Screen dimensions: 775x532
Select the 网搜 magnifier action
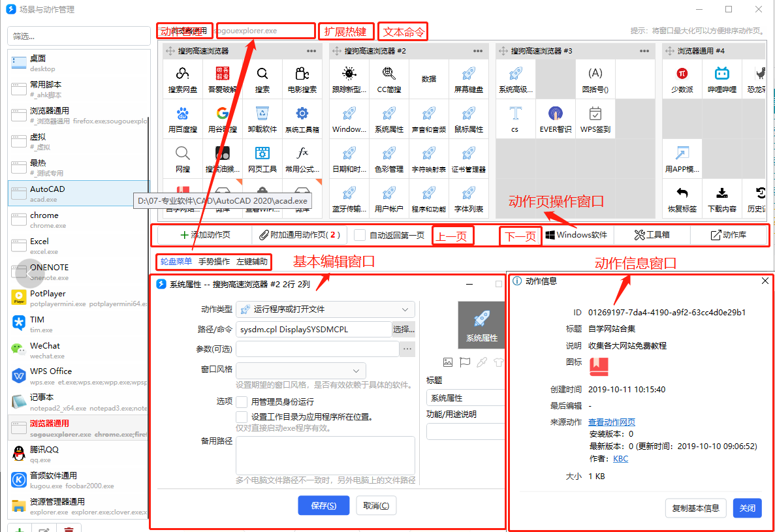(183, 159)
